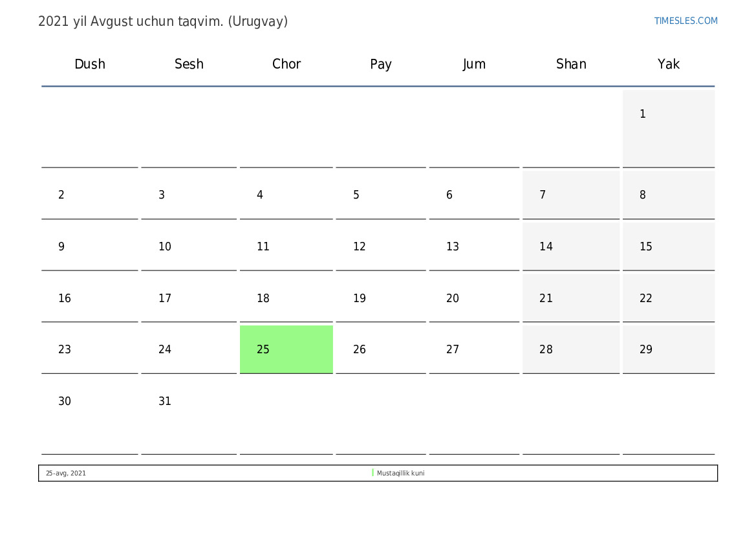Open the TIMESLES.COM link
The image size is (756, 535).
(x=686, y=21)
